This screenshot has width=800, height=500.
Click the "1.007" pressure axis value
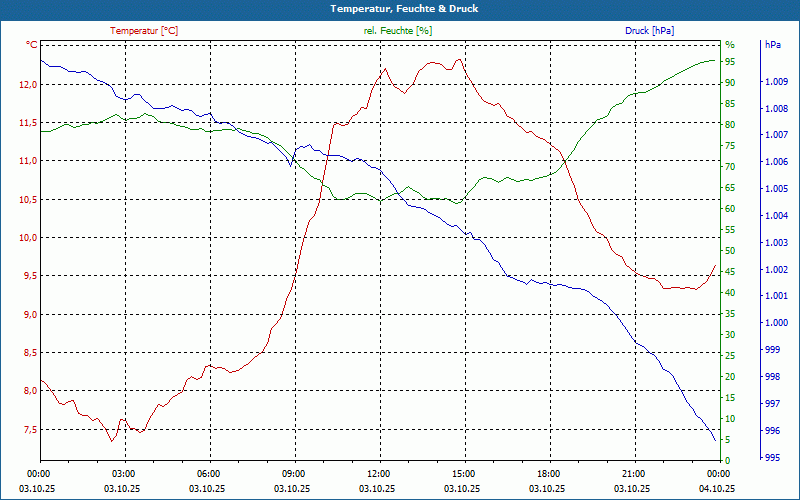coord(777,135)
